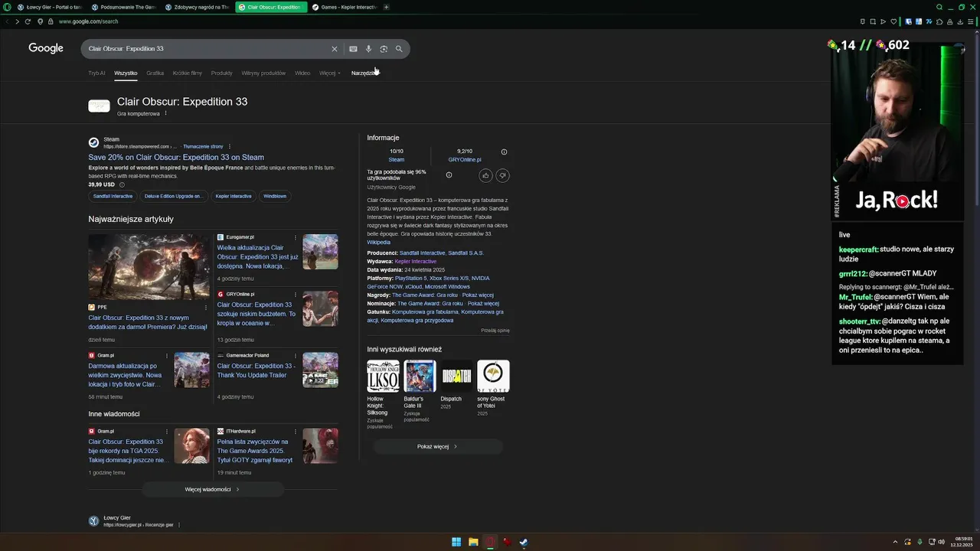Screen dimensions: 980x551
Task: Open Dispatch game thumbnail
Action: [456, 377]
